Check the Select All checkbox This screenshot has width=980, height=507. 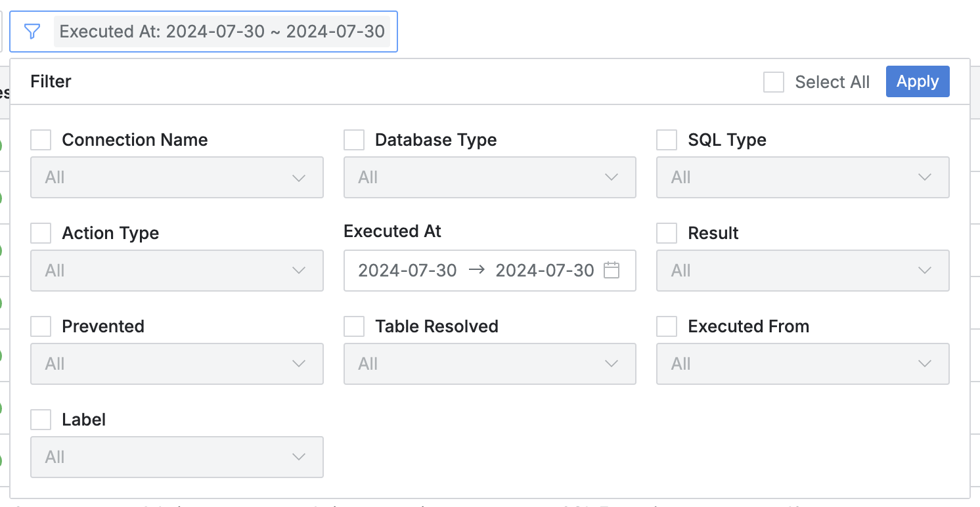pos(774,82)
